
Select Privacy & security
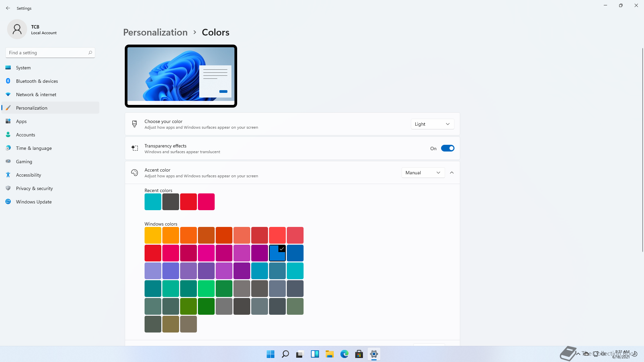[x=50, y=188]
